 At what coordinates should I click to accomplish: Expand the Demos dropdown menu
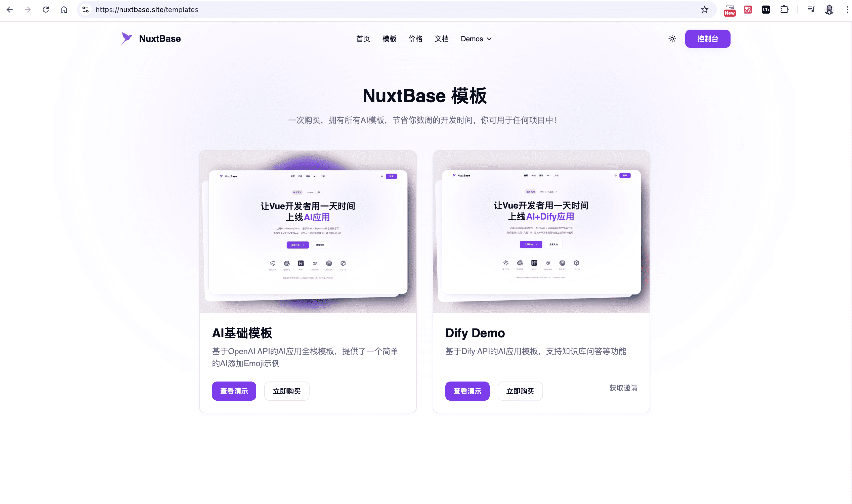(476, 39)
